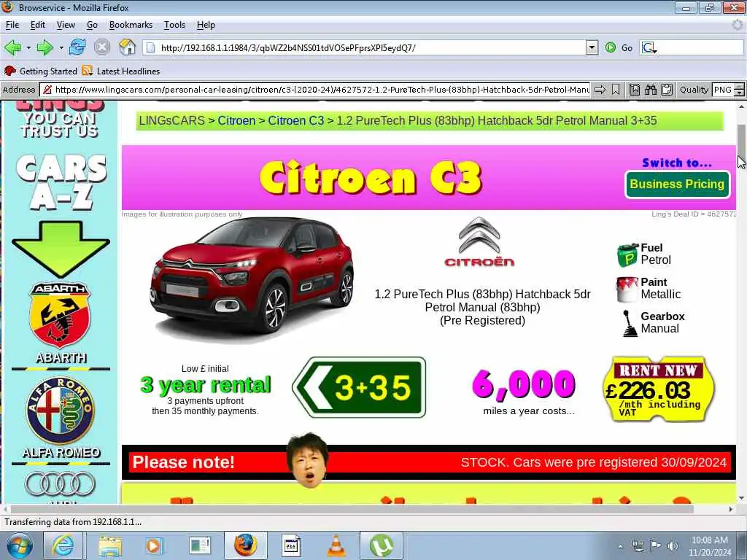Open the Forward button history dropdown

(61, 47)
